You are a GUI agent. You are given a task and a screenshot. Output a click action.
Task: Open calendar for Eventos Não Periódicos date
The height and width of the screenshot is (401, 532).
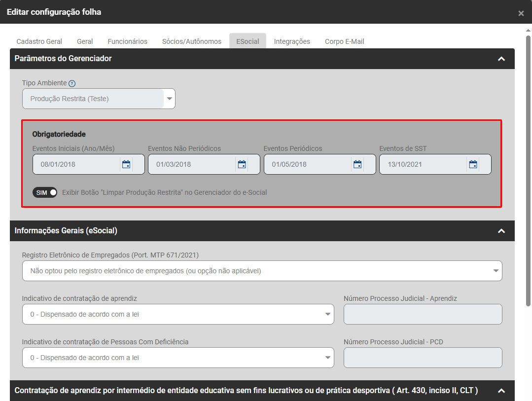tap(242, 164)
